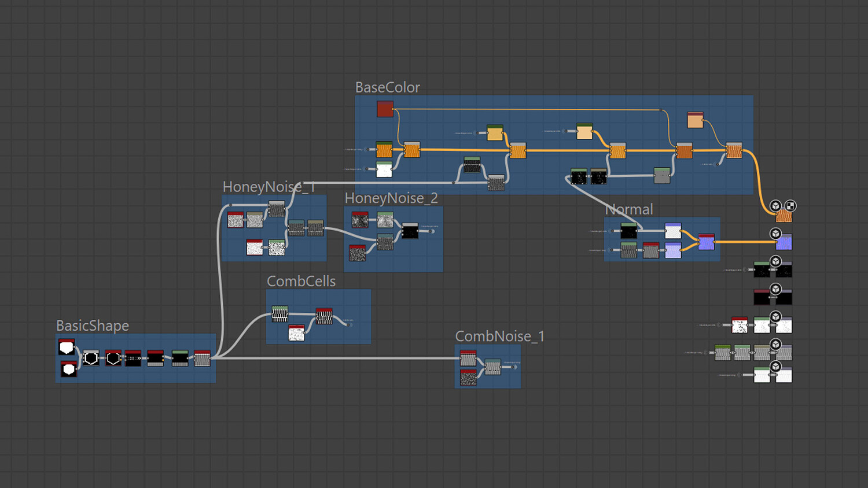Click the cube badge on the white speckled output
The image size is (868, 488).
pos(776,317)
